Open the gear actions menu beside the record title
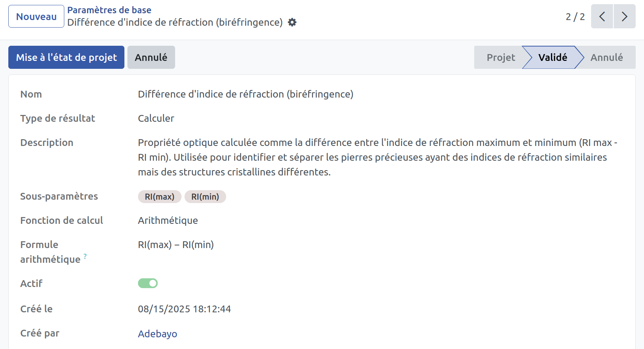This screenshot has height=349, width=644. click(x=292, y=22)
